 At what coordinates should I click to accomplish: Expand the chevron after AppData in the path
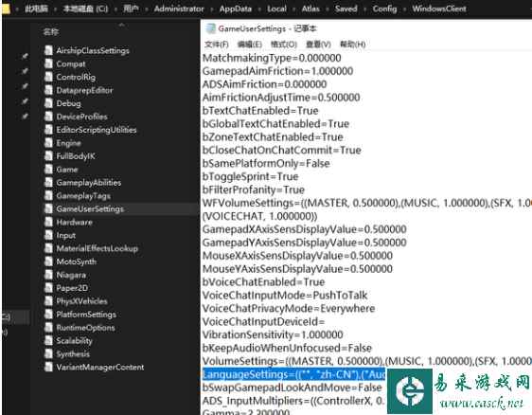tap(259, 9)
